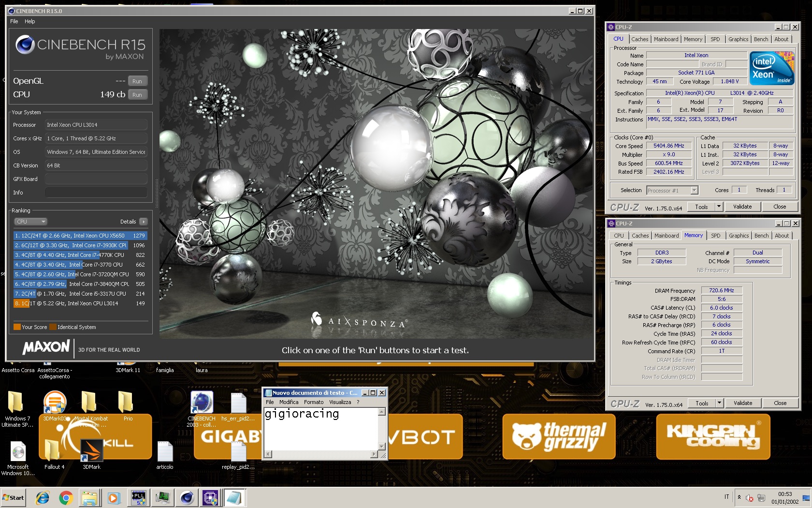
Task: Open the Prio desktop folder
Action: (127, 406)
